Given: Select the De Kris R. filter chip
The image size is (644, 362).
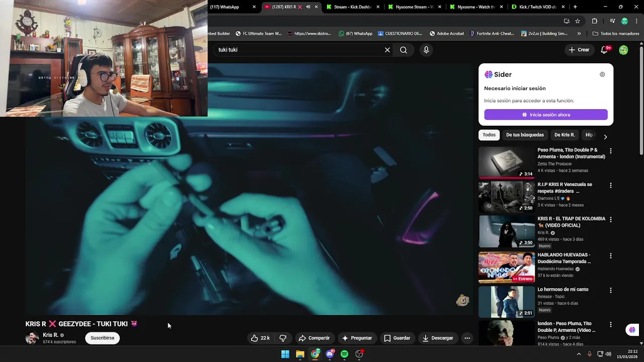Looking at the screenshot, I should tap(565, 135).
